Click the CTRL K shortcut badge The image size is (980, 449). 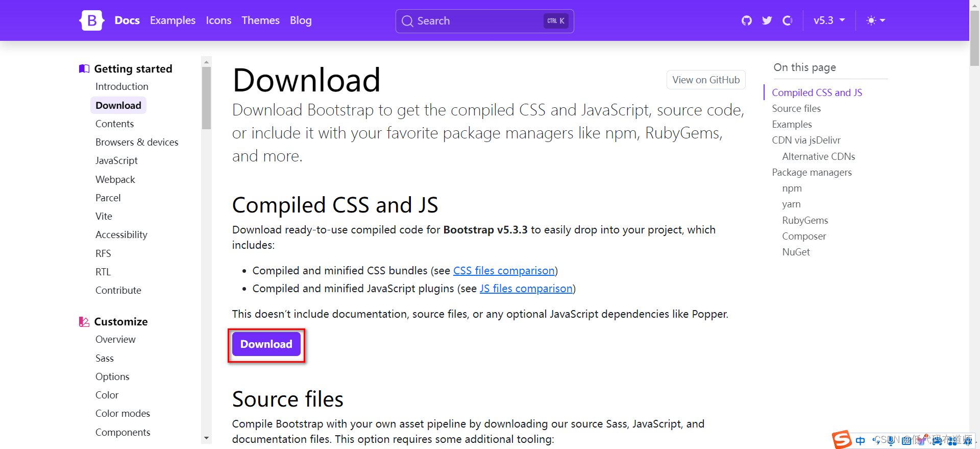coord(556,21)
